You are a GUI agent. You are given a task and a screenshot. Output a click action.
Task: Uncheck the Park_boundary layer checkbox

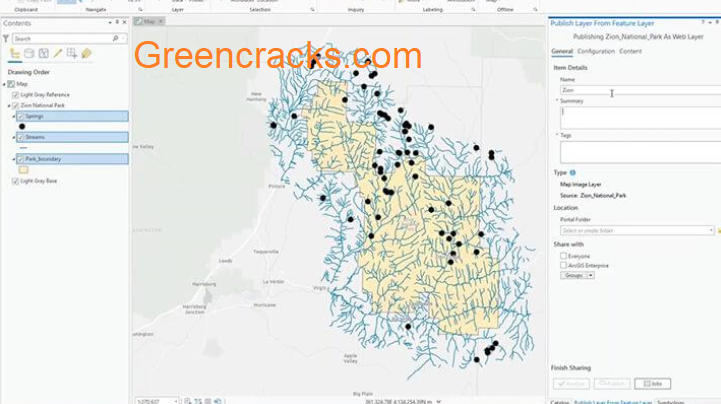pos(20,159)
